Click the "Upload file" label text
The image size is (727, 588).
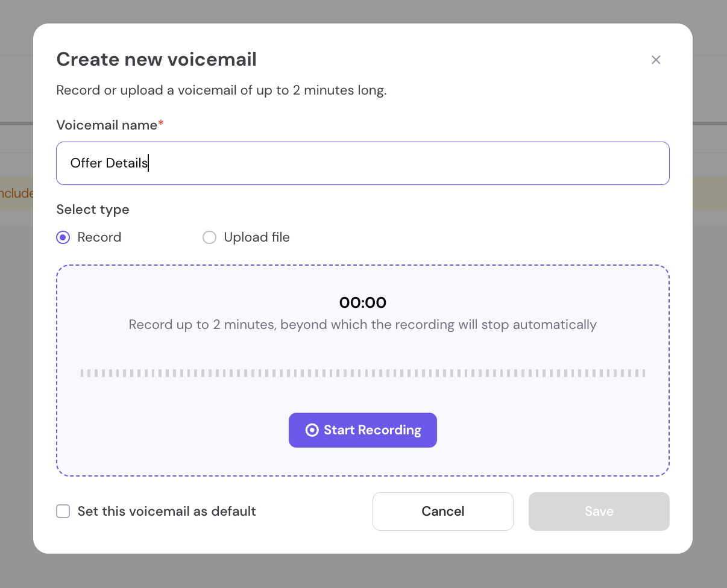pos(257,237)
